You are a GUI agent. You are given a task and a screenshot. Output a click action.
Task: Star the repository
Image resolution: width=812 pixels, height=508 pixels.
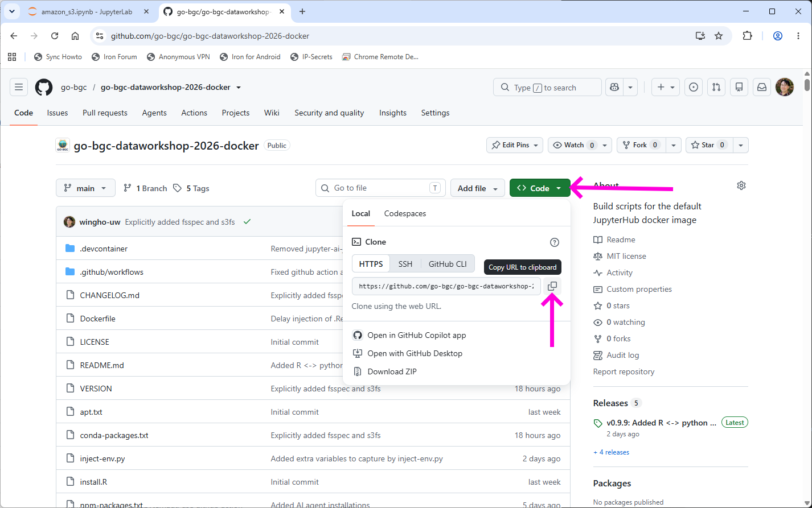tap(709, 145)
